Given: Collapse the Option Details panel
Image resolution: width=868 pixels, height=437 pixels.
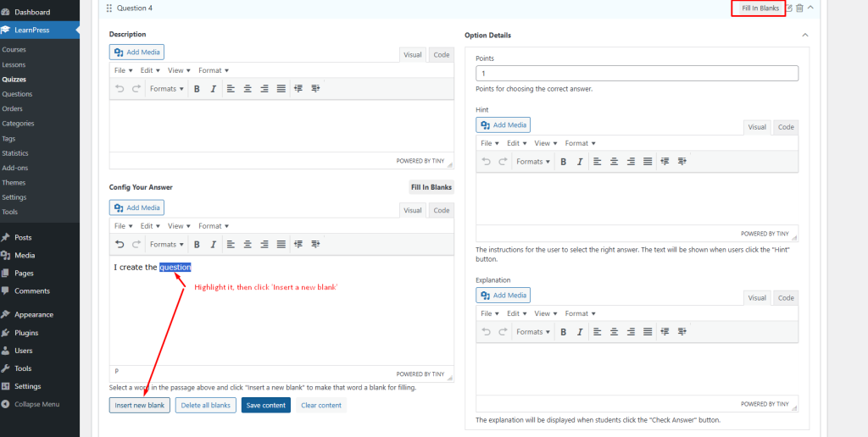Looking at the screenshot, I should [804, 36].
